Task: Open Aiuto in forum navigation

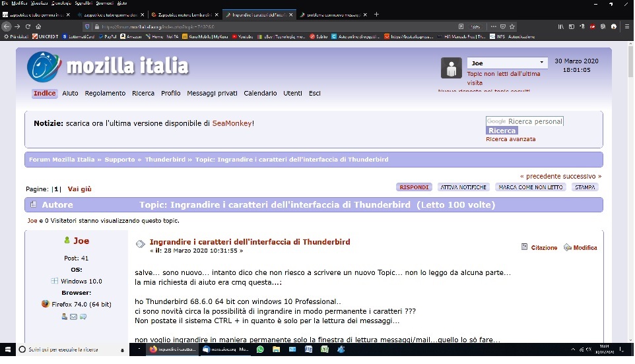Action: tap(70, 94)
